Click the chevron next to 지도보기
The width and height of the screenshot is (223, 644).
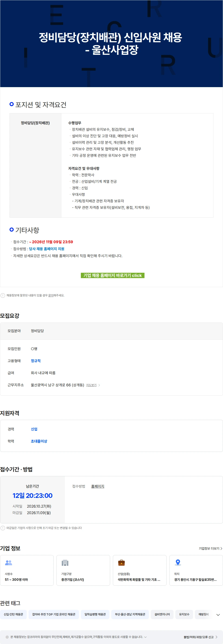pos(99,385)
